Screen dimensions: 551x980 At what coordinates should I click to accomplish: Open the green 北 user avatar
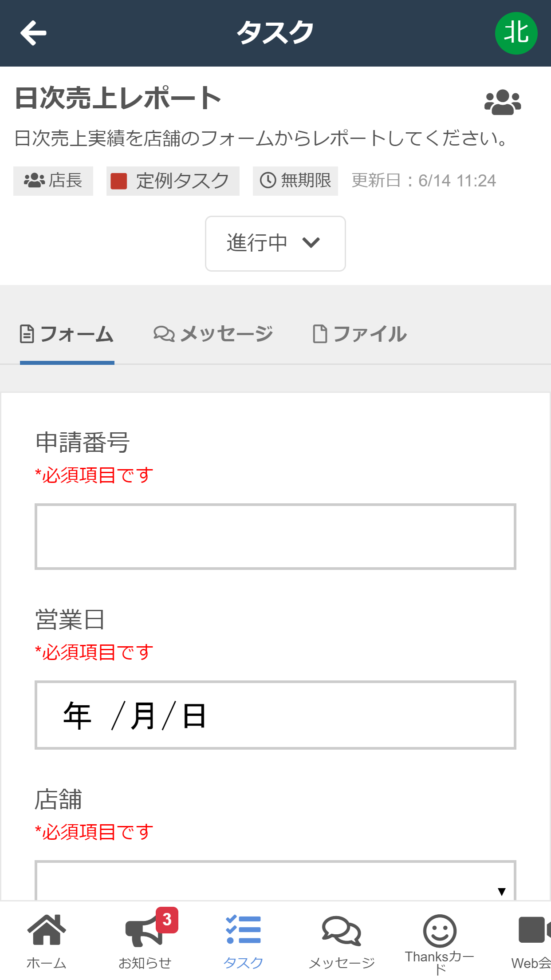click(x=516, y=33)
